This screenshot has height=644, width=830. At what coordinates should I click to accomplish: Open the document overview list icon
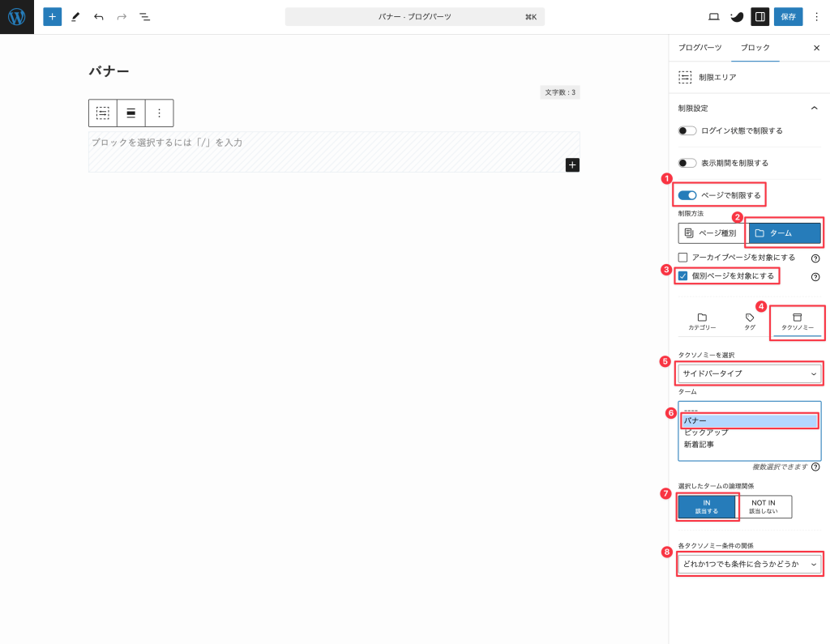(x=145, y=16)
